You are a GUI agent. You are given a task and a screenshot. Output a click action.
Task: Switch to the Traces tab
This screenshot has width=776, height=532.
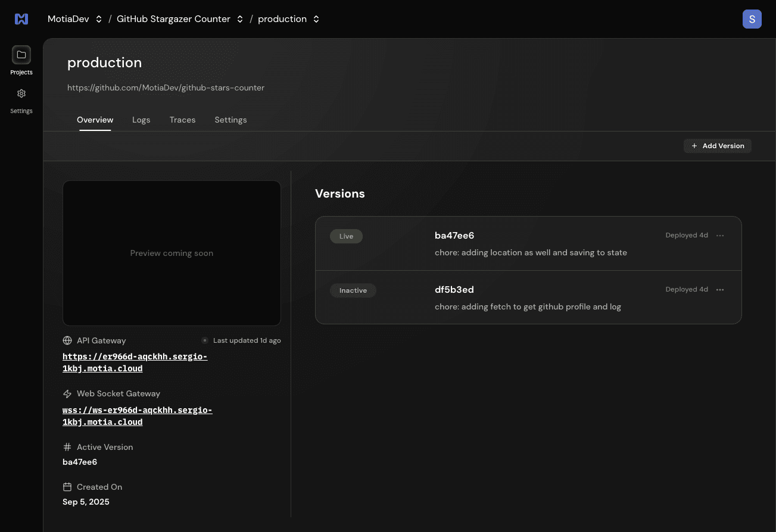pos(182,120)
